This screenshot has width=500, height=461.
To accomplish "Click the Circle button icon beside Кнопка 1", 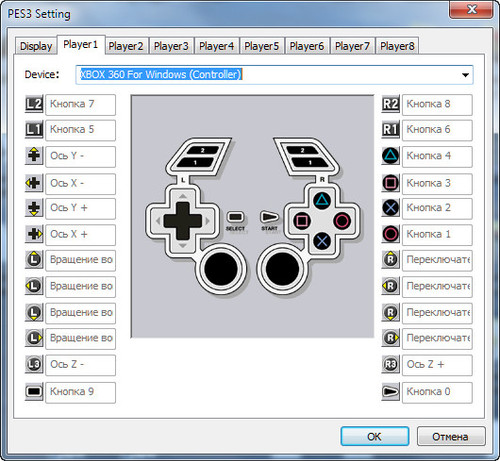I will (x=391, y=234).
